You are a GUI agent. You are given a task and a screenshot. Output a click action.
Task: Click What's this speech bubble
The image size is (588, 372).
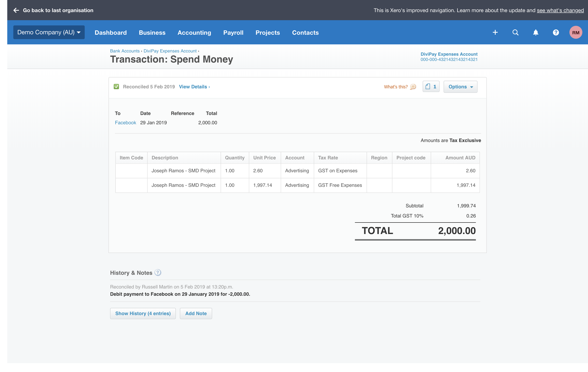[x=413, y=87]
